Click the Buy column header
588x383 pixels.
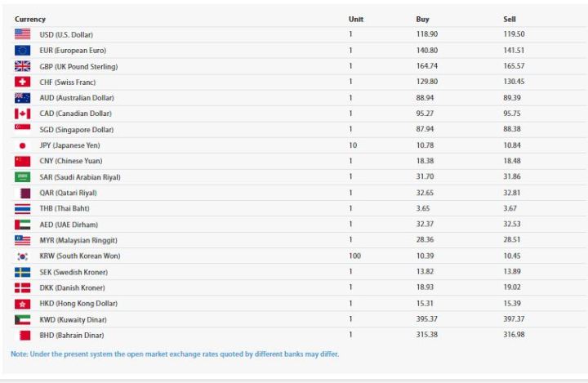point(422,19)
